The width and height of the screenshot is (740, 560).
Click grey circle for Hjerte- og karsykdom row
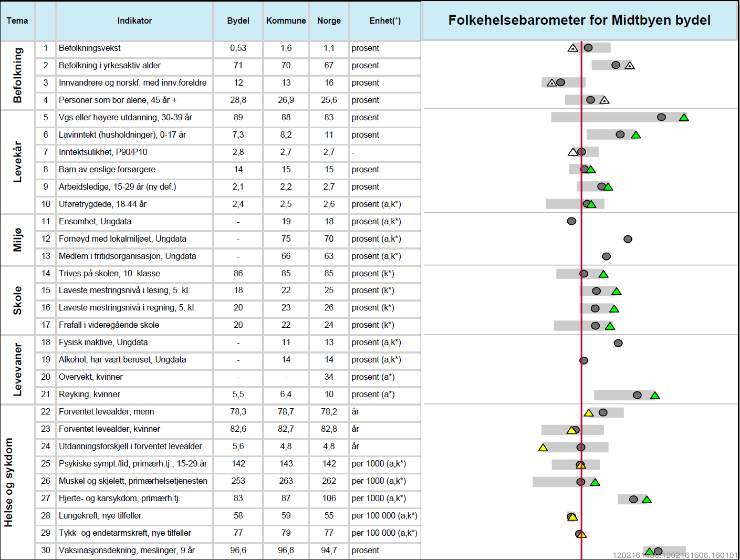[x=633, y=499]
